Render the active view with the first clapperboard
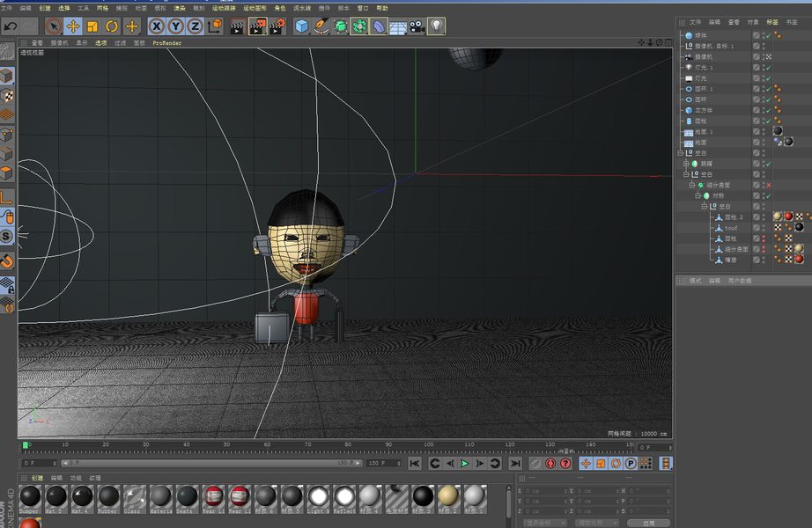The width and height of the screenshot is (812, 528). coord(237,26)
